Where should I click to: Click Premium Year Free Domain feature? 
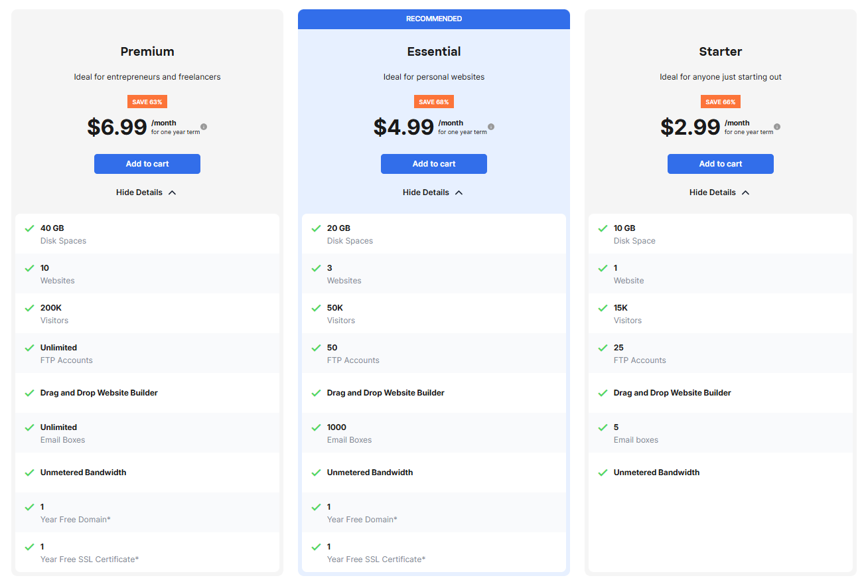(x=75, y=519)
